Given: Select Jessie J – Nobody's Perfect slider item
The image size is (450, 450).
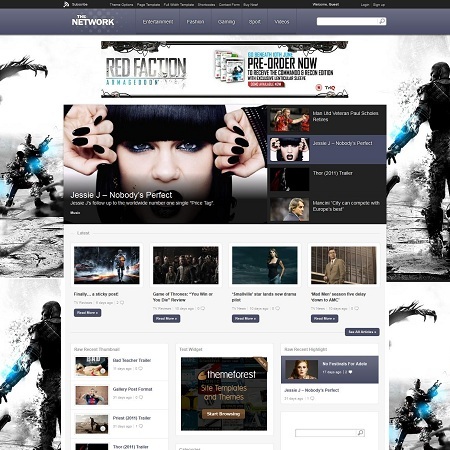Looking at the screenshot, I should pyautogui.click(x=327, y=149).
